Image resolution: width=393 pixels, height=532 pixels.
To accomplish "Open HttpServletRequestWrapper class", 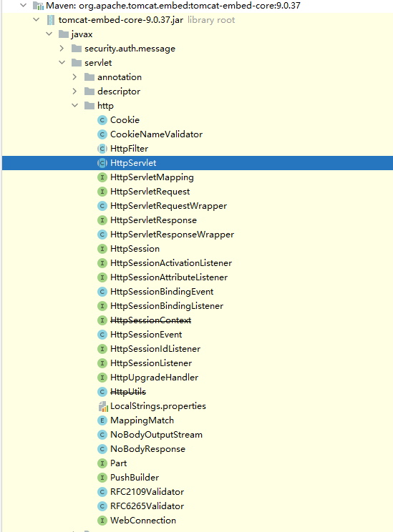I will [168, 206].
